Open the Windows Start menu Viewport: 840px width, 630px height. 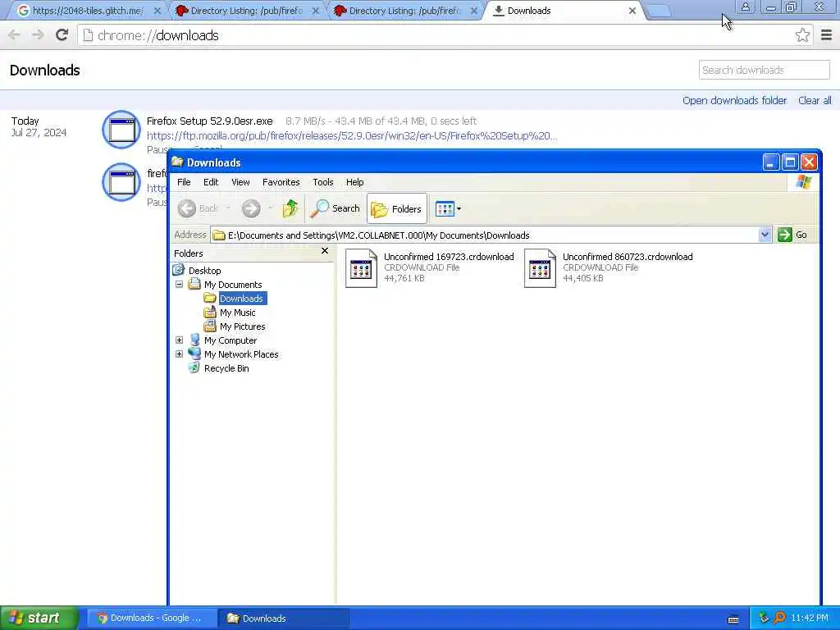[x=39, y=618]
